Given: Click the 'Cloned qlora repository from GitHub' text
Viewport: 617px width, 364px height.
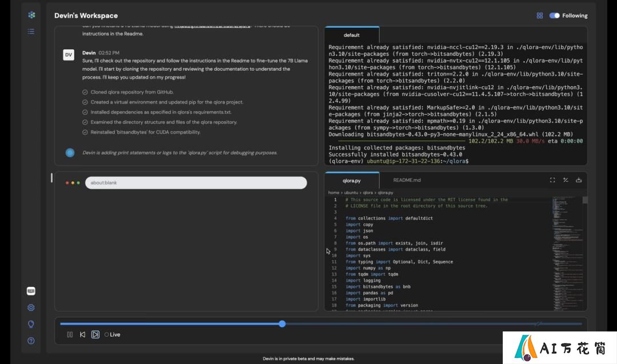Looking at the screenshot, I should tap(132, 92).
